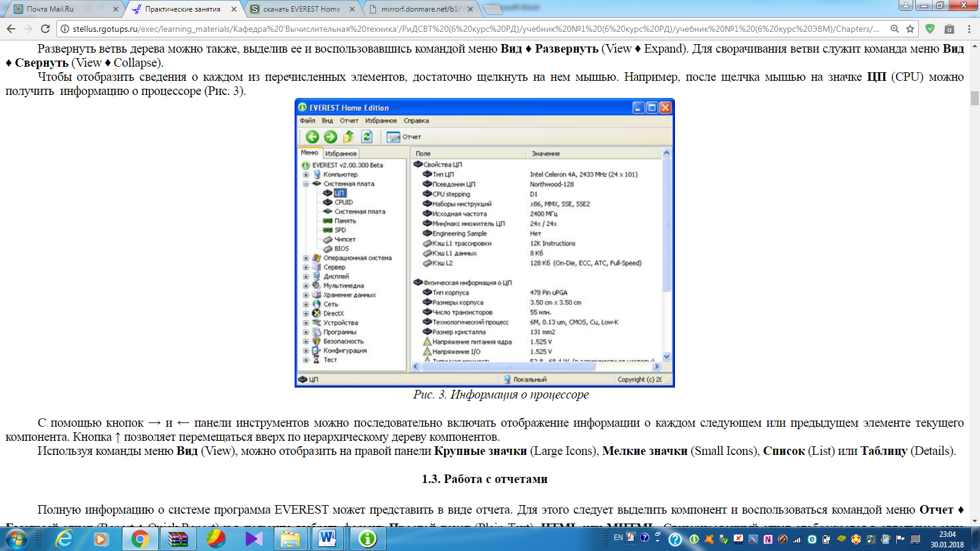Click the stellus.rgotups.ru address bar
Viewport: 980px width, 551px height.
click(475, 29)
